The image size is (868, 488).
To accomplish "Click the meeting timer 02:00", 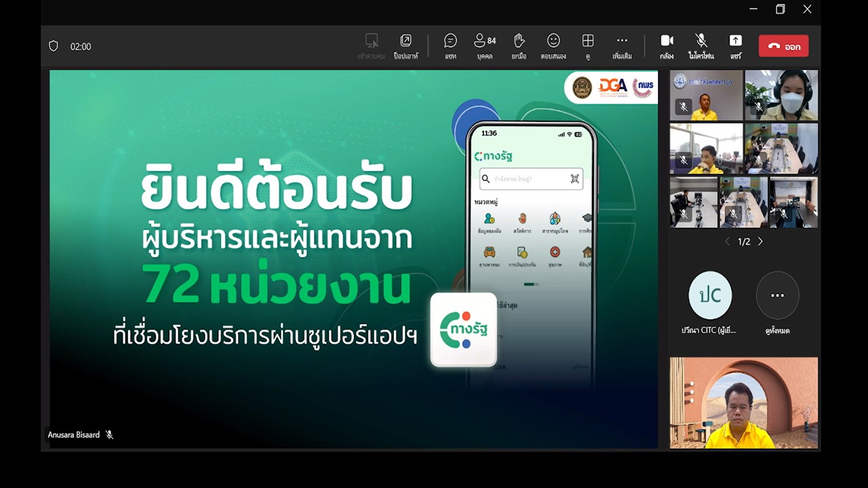I will click(81, 46).
